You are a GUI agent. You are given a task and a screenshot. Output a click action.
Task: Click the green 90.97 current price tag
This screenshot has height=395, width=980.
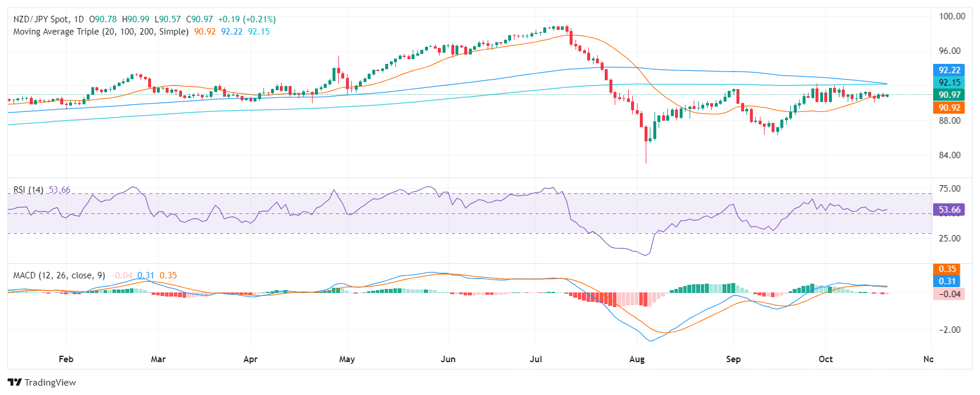[x=948, y=95]
